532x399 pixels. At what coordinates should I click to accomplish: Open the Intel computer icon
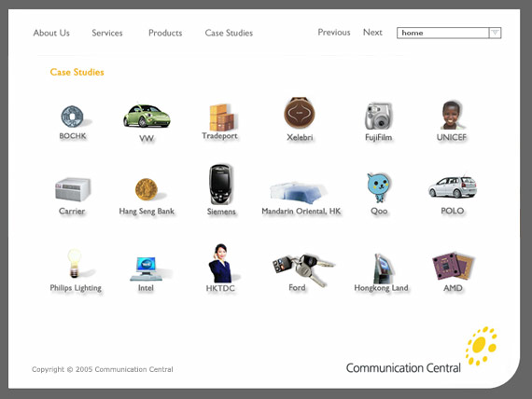point(146,268)
